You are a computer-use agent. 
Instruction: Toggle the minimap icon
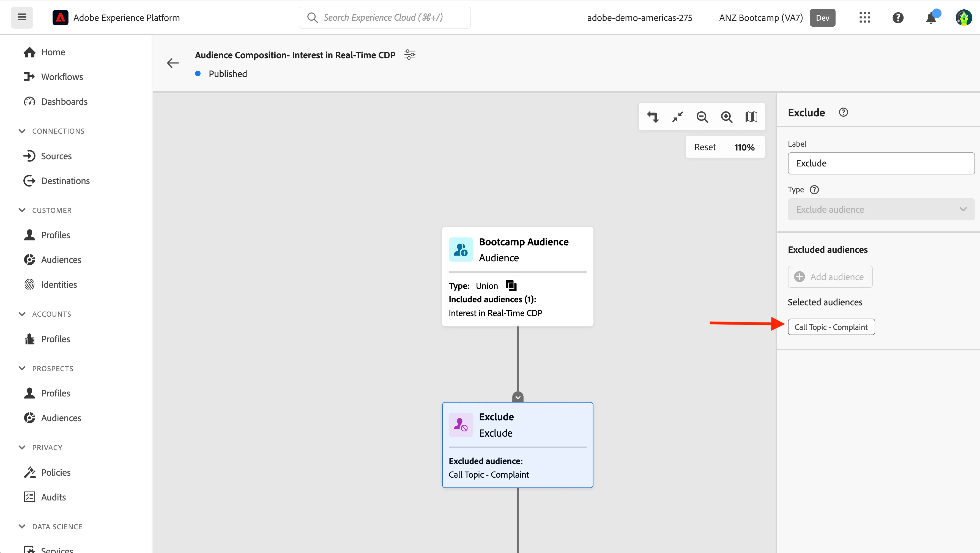tap(751, 117)
